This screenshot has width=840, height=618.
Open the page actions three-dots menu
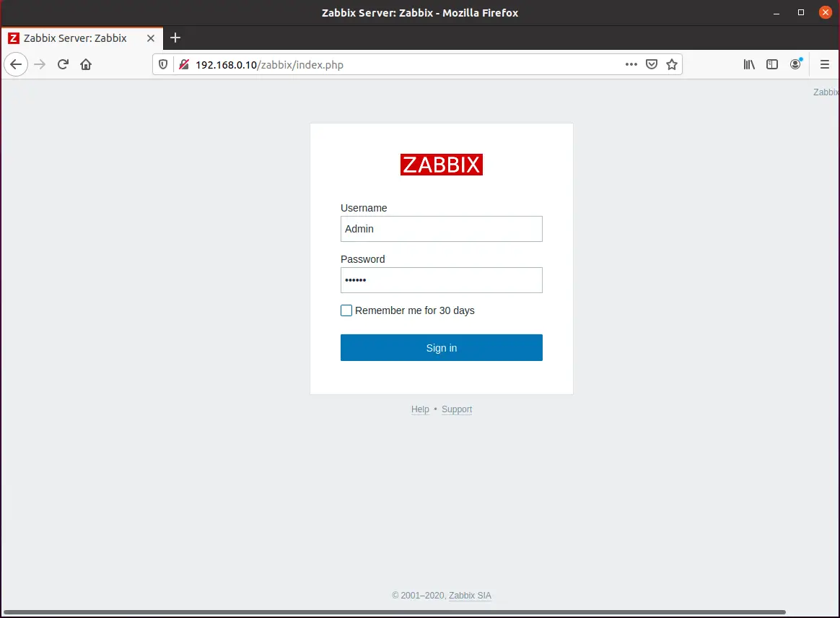631,64
